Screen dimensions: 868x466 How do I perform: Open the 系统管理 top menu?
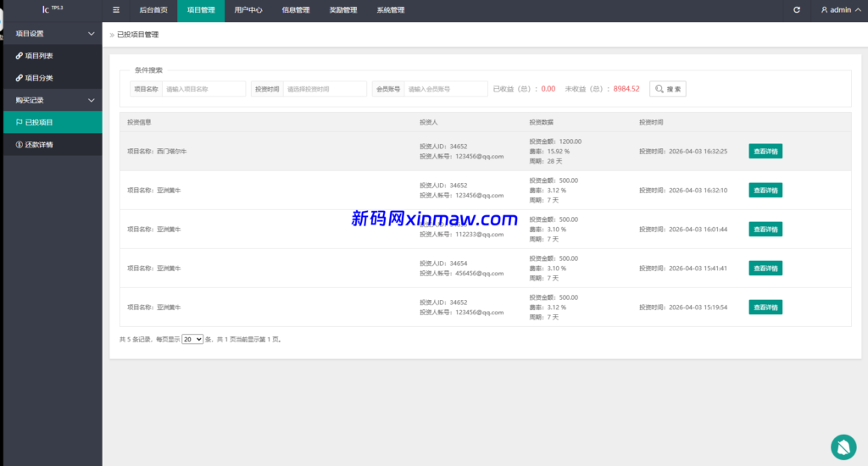[391, 10]
